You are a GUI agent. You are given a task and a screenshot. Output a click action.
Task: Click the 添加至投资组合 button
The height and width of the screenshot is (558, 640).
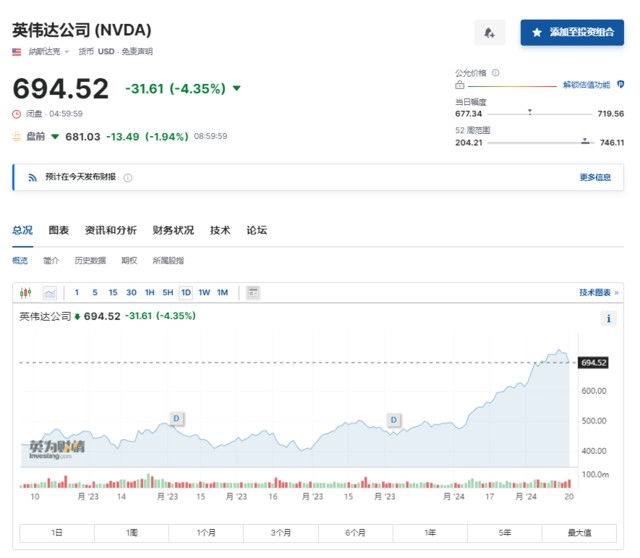(572, 33)
